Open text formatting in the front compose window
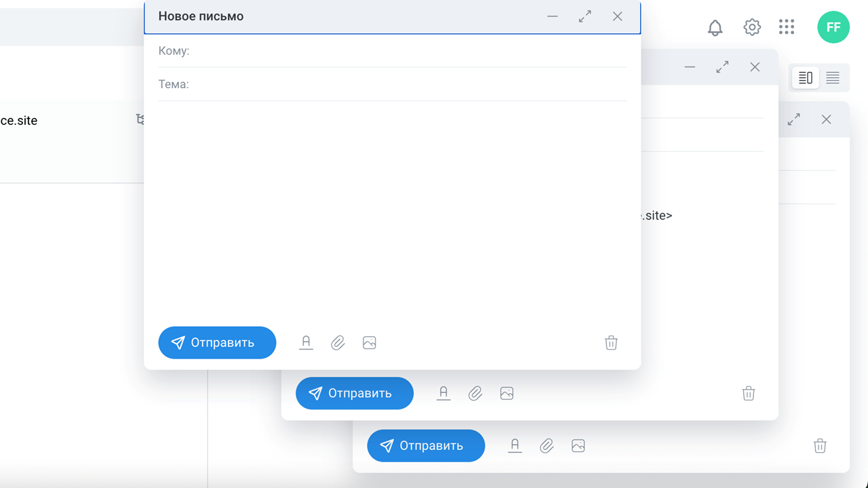 [x=306, y=343]
